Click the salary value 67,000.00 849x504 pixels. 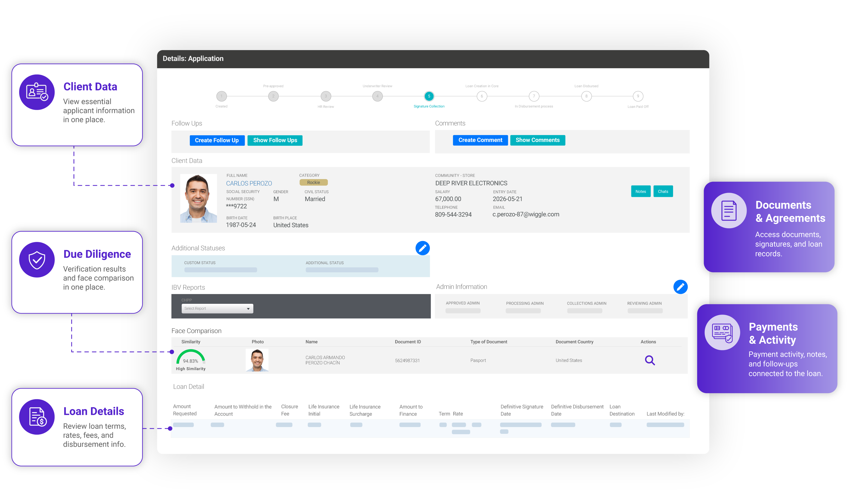(x=448, y=199)
